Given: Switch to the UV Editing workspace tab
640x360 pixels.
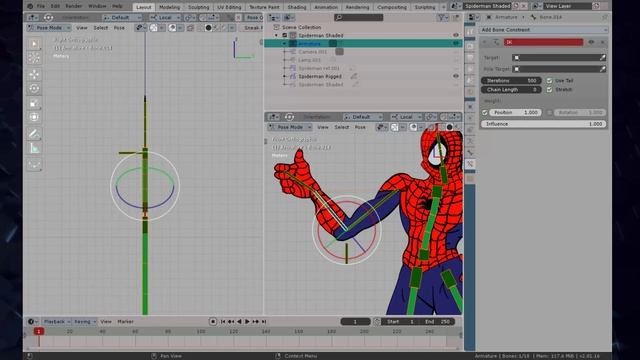Looking at the screenshot, I should [229, 7].
